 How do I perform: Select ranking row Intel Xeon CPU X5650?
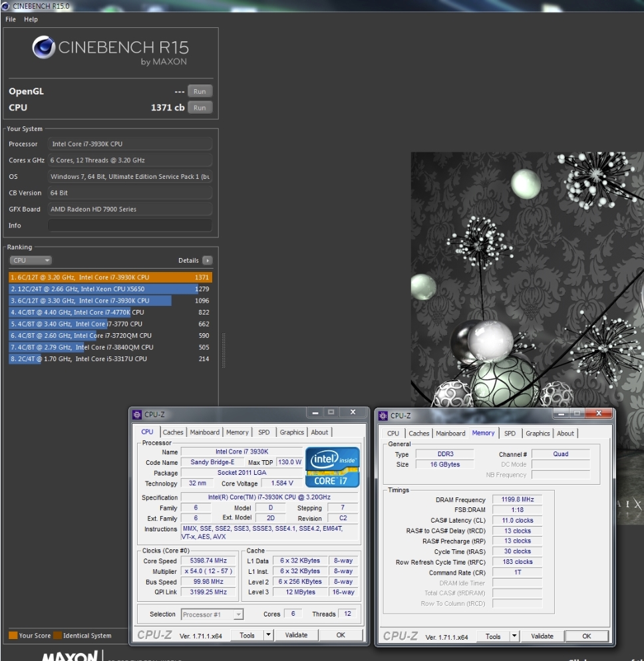click(110, 289)
